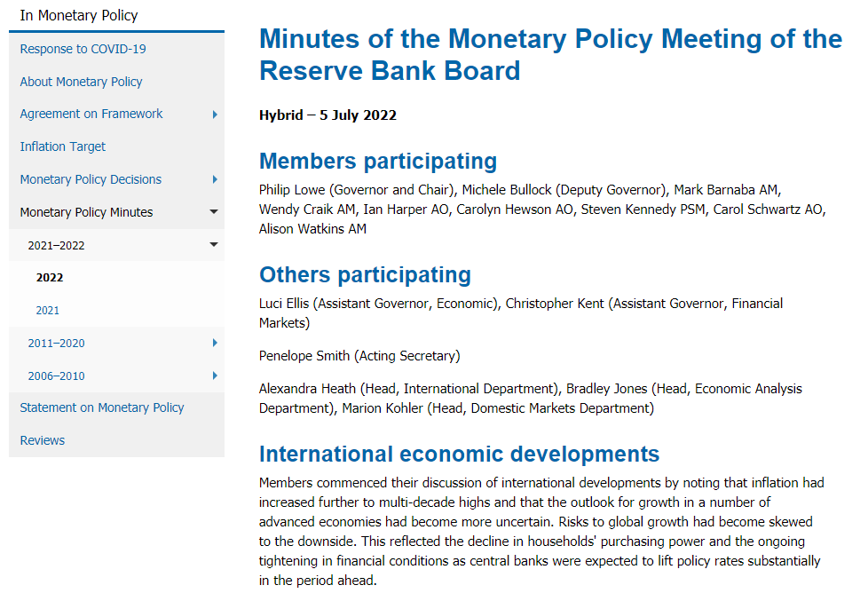The image size is (868, 601).
Task: Click the In Monetary Policy header
Action: 79,15
